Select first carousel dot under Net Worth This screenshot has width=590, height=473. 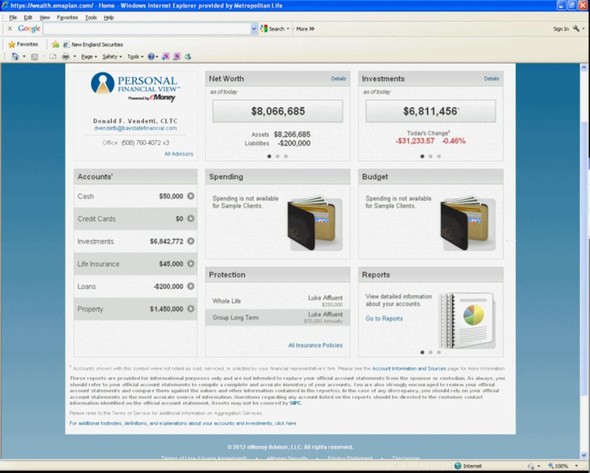click(x=269, y=156)
